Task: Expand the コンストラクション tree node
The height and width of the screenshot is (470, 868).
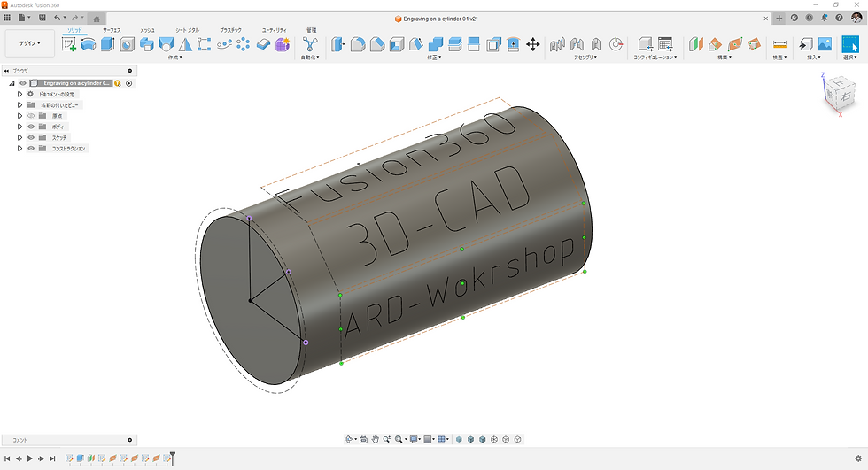Action: pos(19,148)
